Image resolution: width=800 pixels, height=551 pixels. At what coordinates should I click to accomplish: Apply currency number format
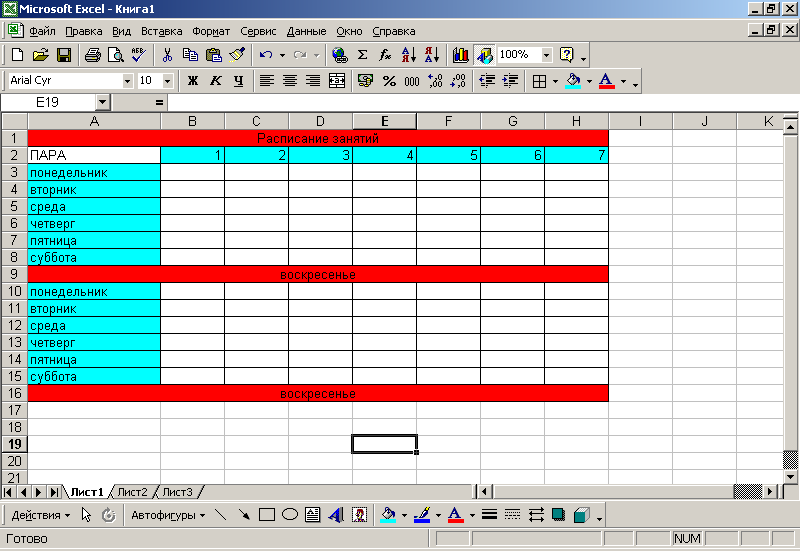pos(365,81)
